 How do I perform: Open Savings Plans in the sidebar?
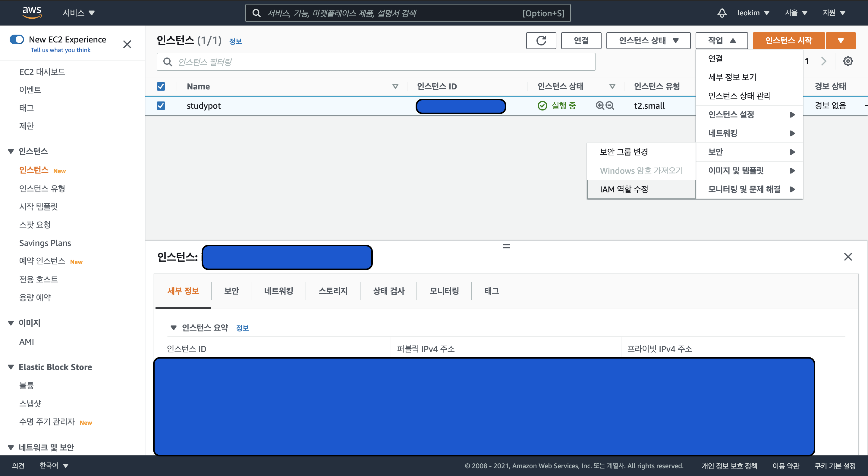point(45,243)
